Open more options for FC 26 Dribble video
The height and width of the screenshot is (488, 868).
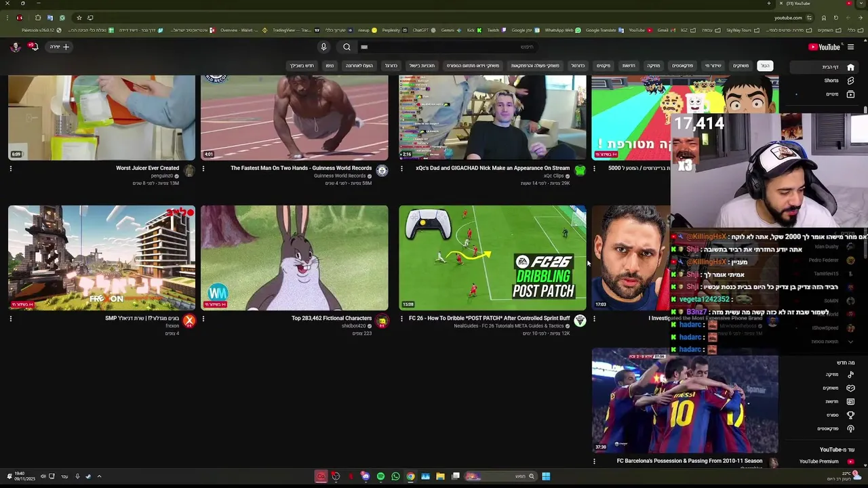click(x=401, y=319)
